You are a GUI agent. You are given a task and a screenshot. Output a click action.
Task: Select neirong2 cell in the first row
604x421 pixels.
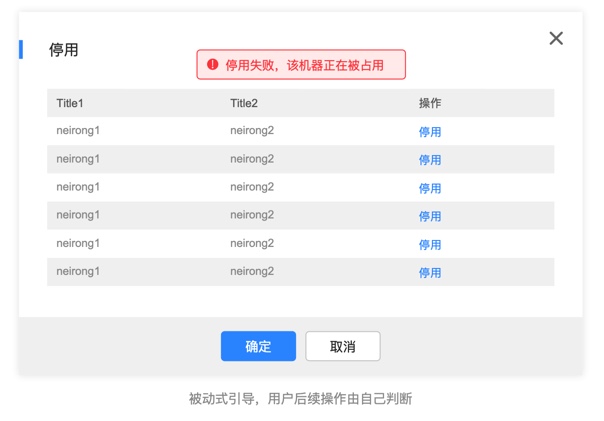coord(252,131)
